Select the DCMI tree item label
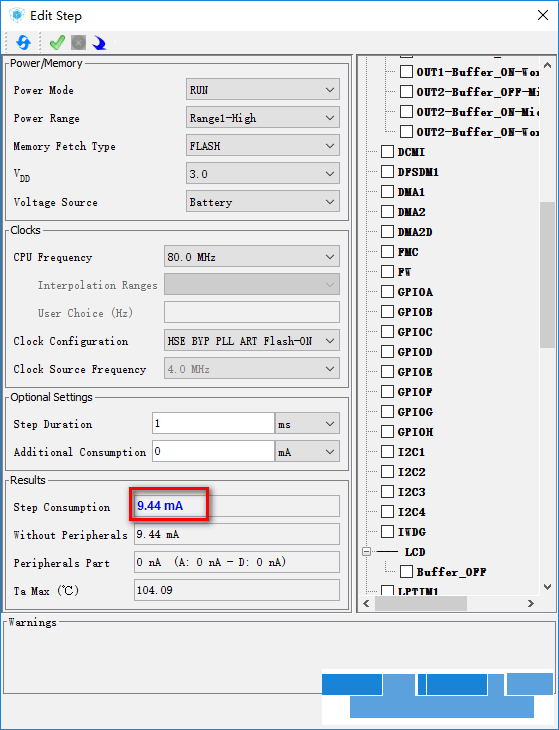The image size is (559, 730). (411, 152)
